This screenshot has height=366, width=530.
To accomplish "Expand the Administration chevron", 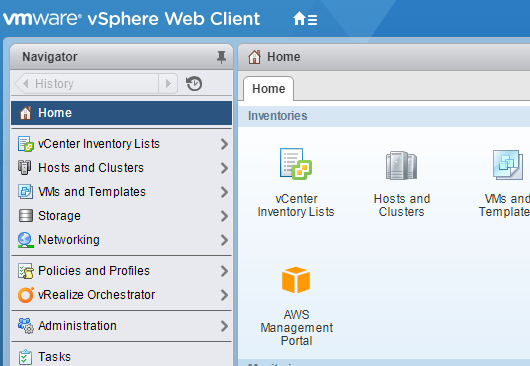I will tap(224, 326).
